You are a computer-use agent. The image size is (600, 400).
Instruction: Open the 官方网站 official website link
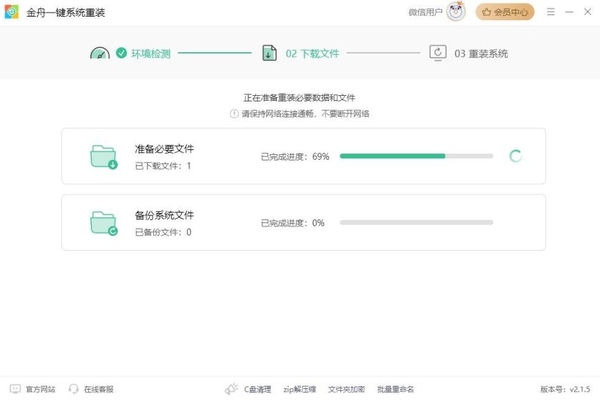point(41,389)
